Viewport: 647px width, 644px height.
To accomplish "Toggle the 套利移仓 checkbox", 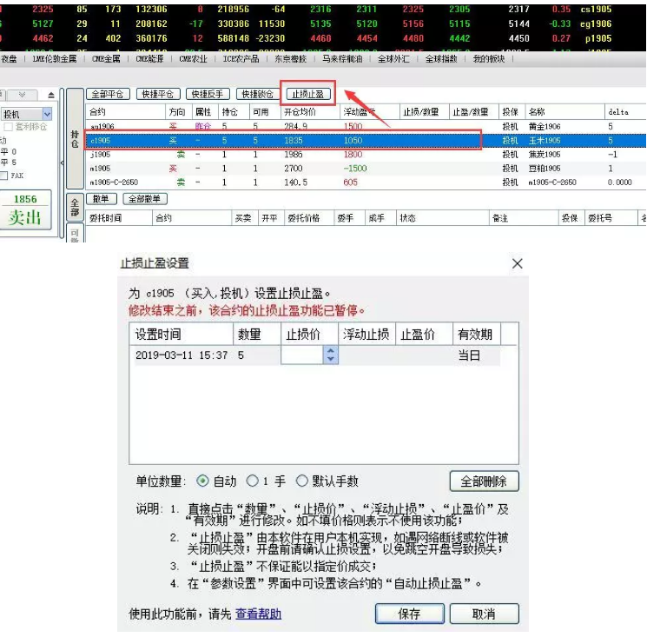I will pyautogui.click(x=8, y=126).
